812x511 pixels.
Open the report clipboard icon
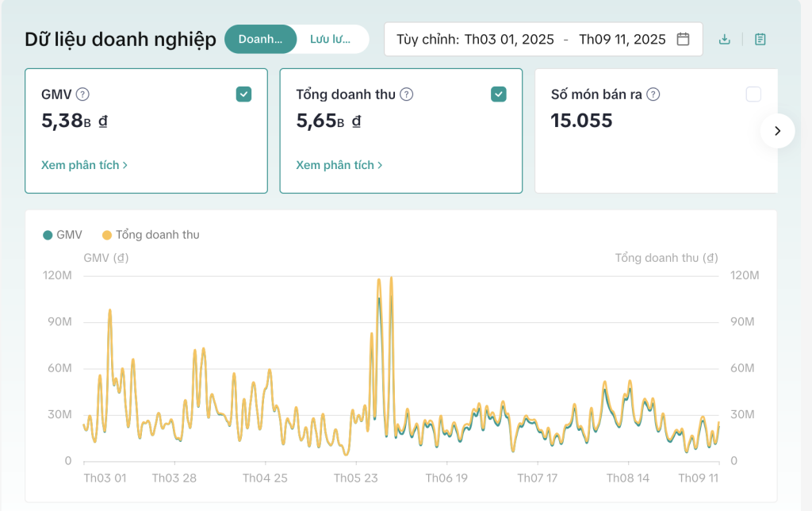click(x=760, y=39)
